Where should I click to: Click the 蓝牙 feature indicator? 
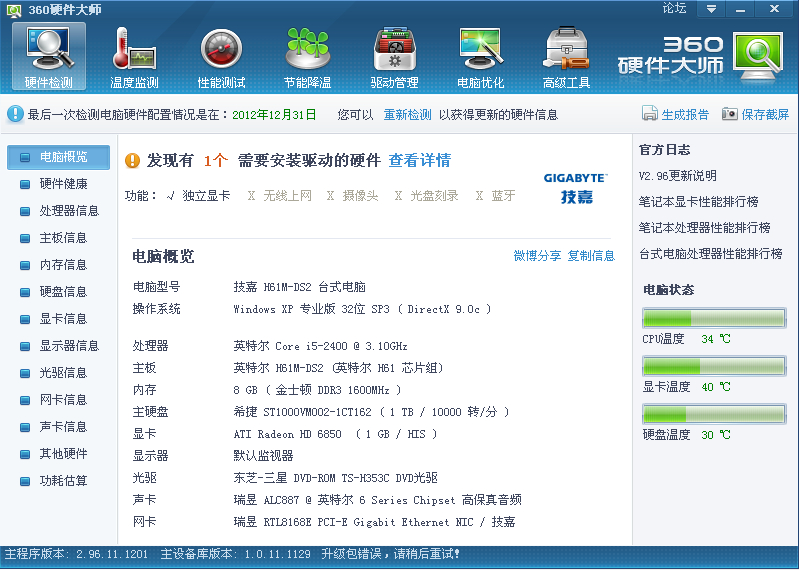coord(495,196)
